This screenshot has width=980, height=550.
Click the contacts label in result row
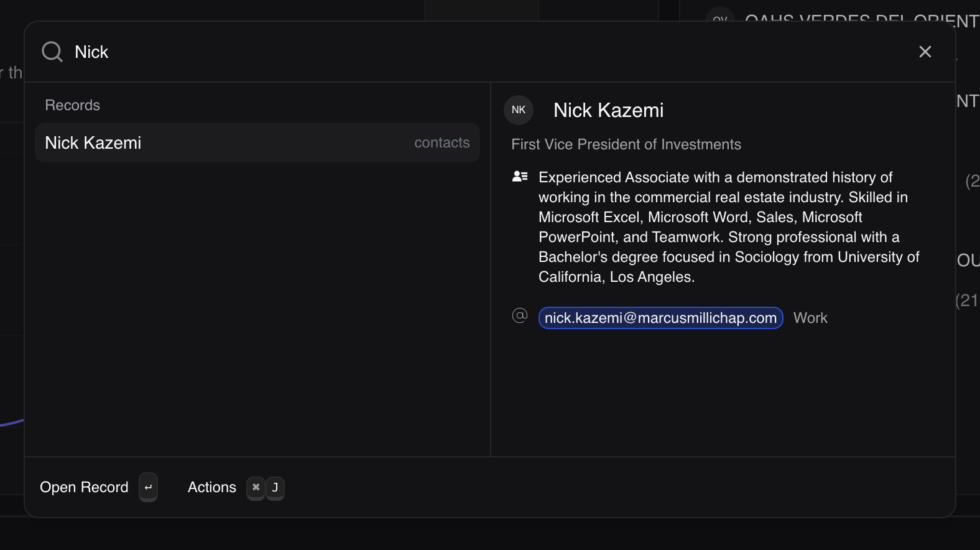[x=442, y=142]
